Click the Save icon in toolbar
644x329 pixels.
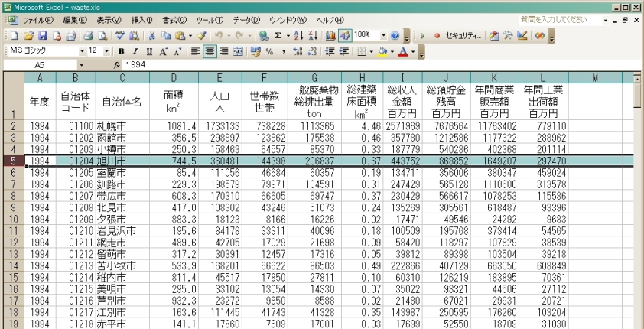44,35
